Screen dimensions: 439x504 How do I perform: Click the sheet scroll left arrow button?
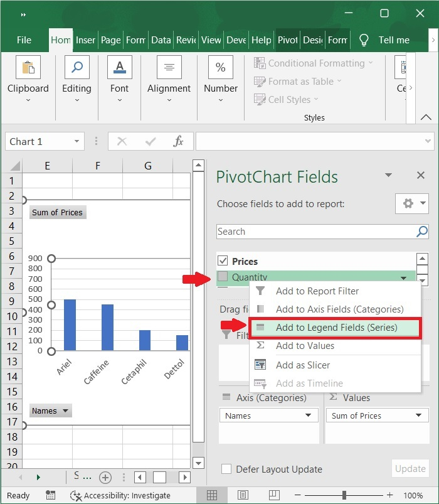(140, 477)
